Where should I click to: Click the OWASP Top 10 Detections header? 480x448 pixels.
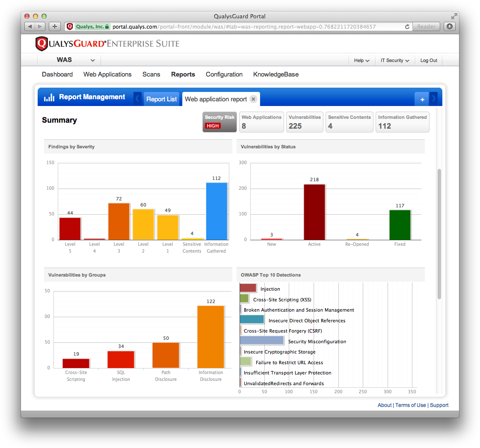pyautogui.click(x=331, y=275)
